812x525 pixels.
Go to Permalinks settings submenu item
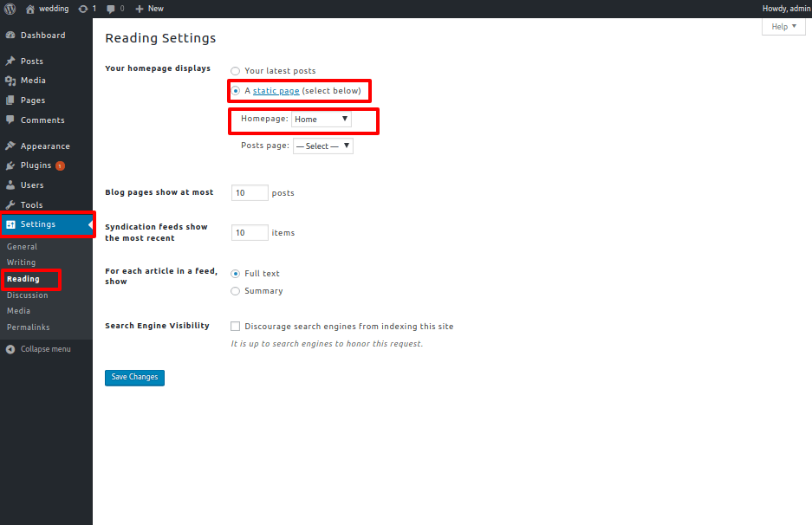point(29,327)
